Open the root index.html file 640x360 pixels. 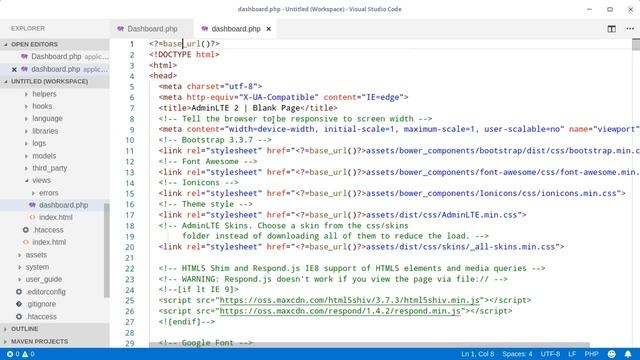[49, 242]
